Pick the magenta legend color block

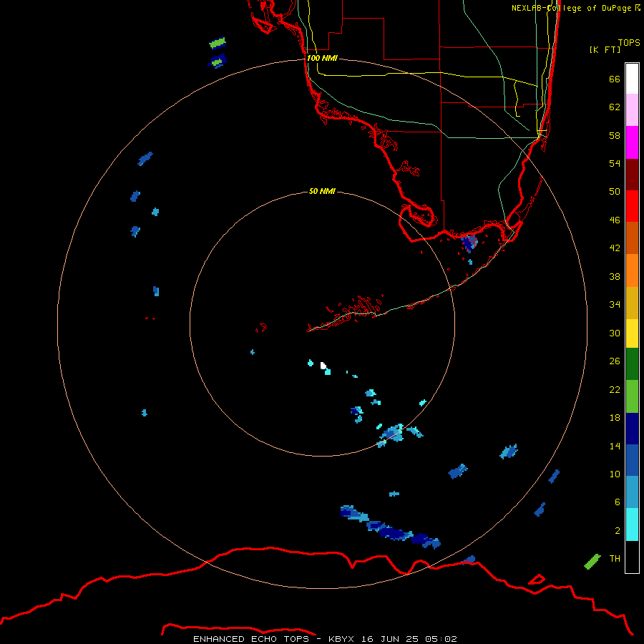click(x=632, y=142)
